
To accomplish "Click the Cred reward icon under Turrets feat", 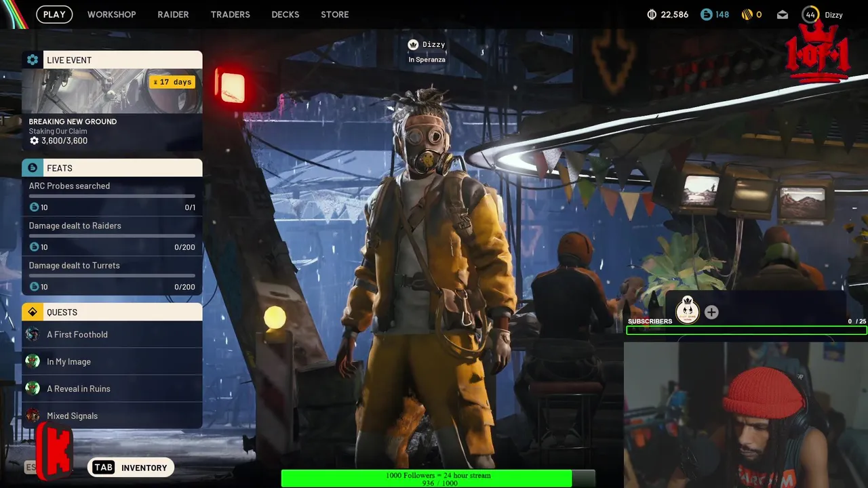I will point(35,287).
